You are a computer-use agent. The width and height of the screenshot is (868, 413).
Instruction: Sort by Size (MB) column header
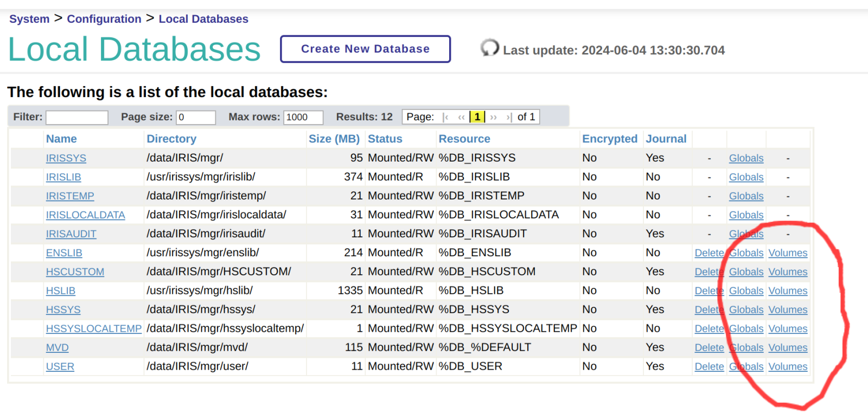[x=334, y=139]
